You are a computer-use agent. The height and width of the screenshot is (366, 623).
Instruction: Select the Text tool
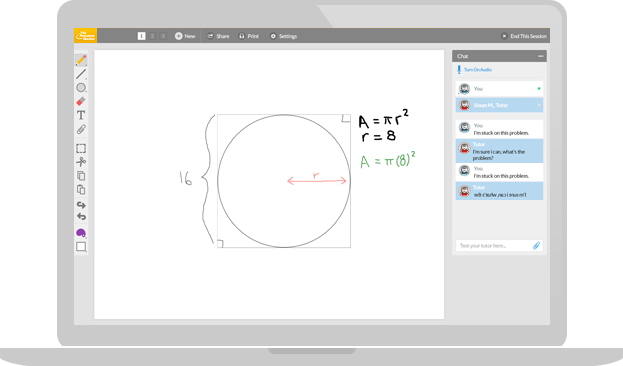click(x=81, y=115)
